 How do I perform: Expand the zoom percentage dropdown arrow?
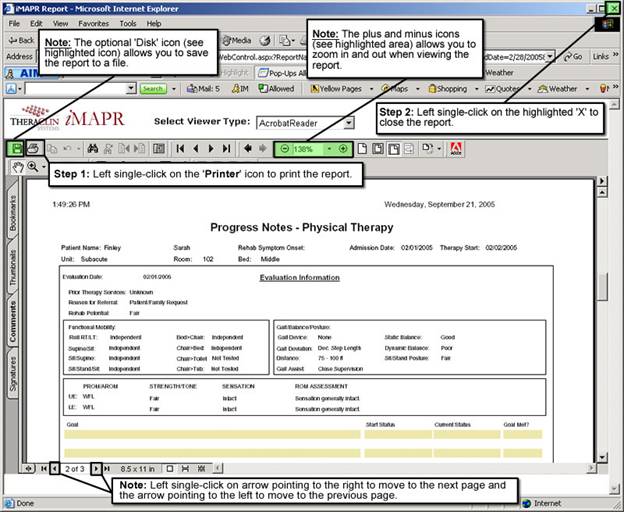(x=328, y=148)
